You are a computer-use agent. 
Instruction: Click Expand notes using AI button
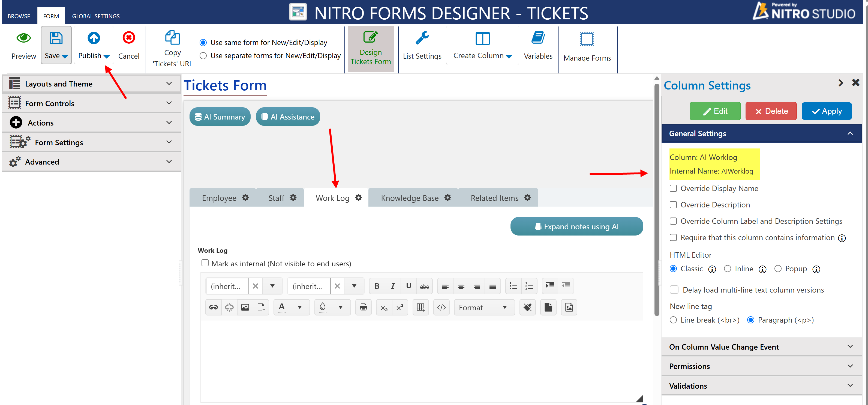(576, 226)
